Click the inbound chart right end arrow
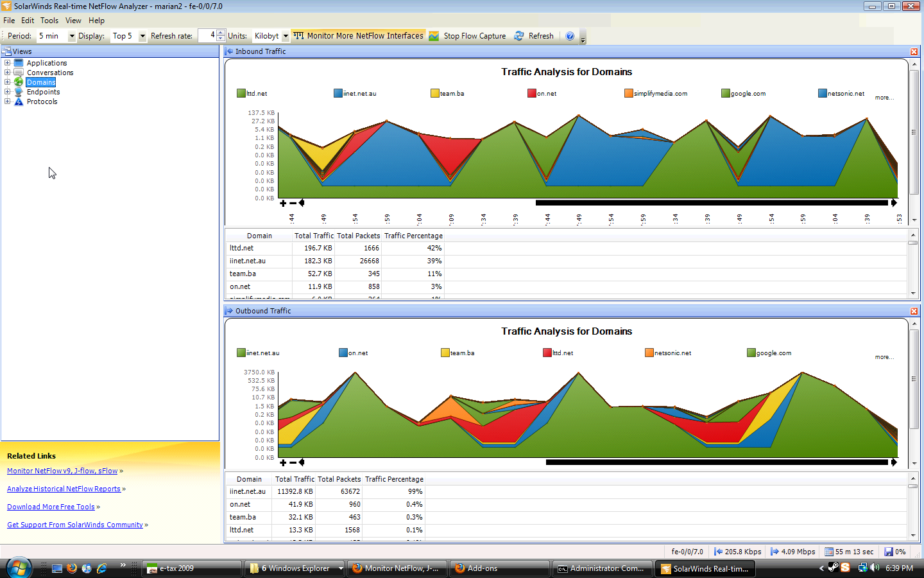 pyautogui.click(x=894, y=203)
